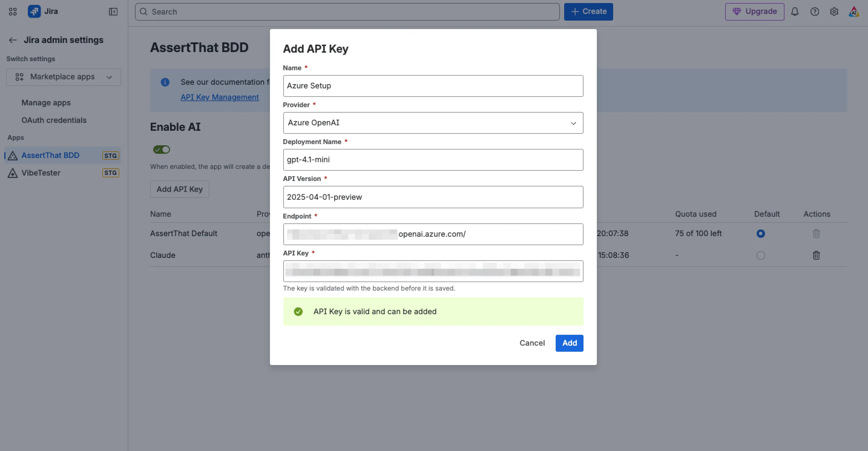Set Claude as the default key
Viewport: 868px width, 451px height.
[761, 255]
